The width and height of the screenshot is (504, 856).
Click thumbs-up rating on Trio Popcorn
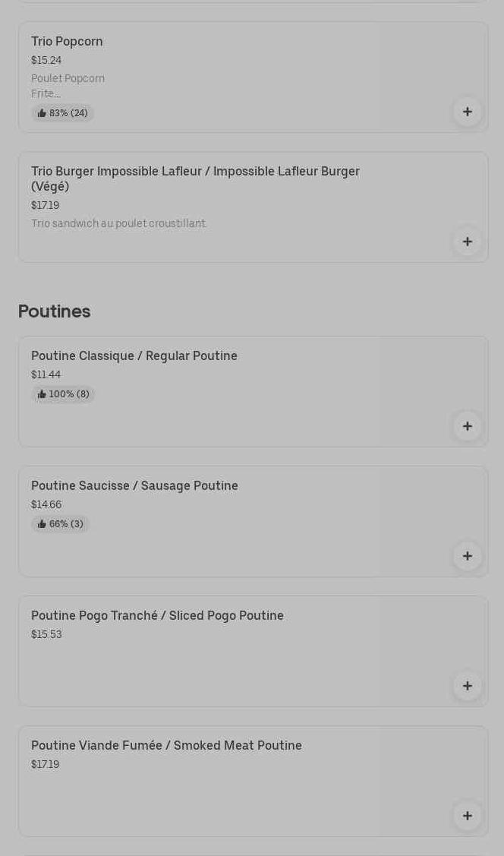pos(63,113)
